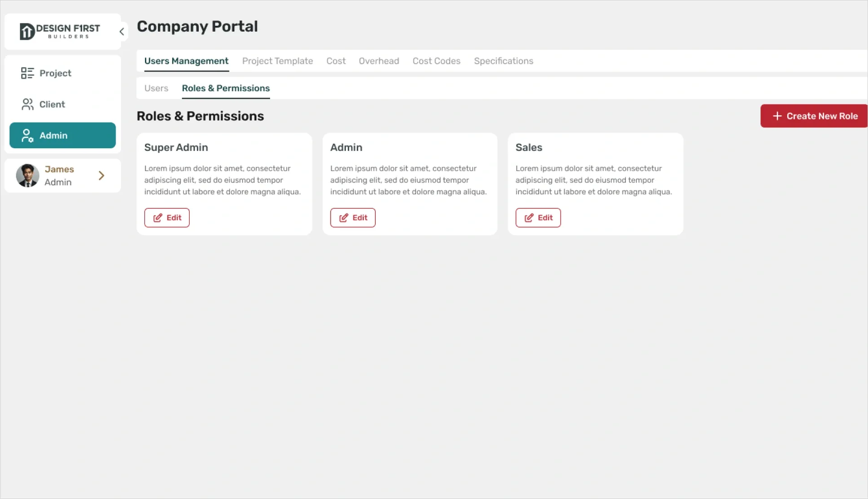The height and width of the screenshot is (499, 868).
Task: Click the Edit pencil icon on Sales card
Action: click(529, 217)
